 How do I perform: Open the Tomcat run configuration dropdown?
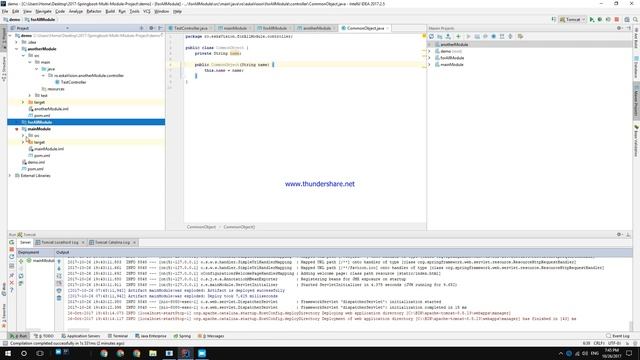[x=573, y=19]
